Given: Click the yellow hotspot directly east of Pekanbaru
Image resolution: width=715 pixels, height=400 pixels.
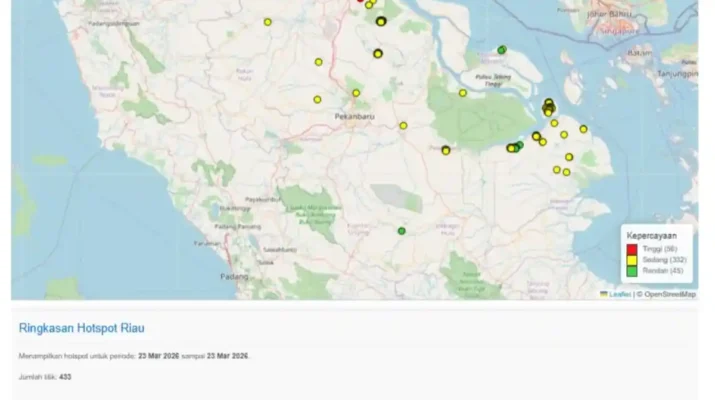Looking at the screenshot, I should (x=403, y=125).
